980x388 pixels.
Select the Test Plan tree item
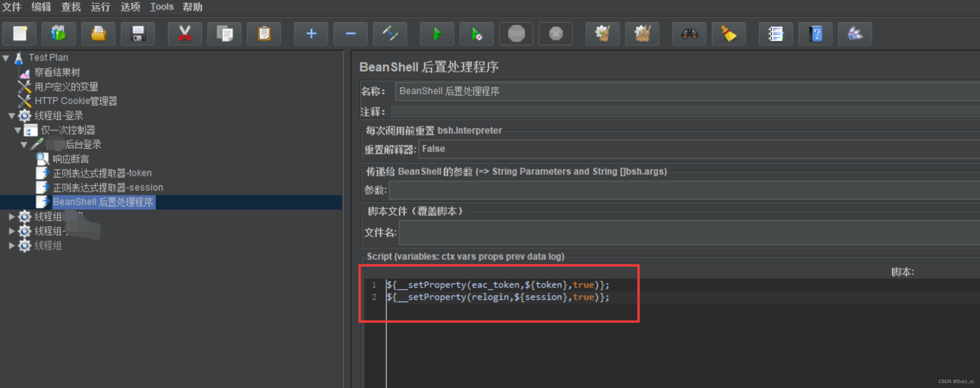click(48, 58)
